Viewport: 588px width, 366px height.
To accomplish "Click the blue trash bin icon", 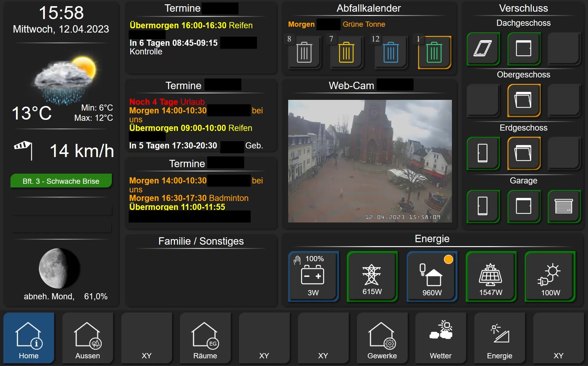I will pos(391,52).
